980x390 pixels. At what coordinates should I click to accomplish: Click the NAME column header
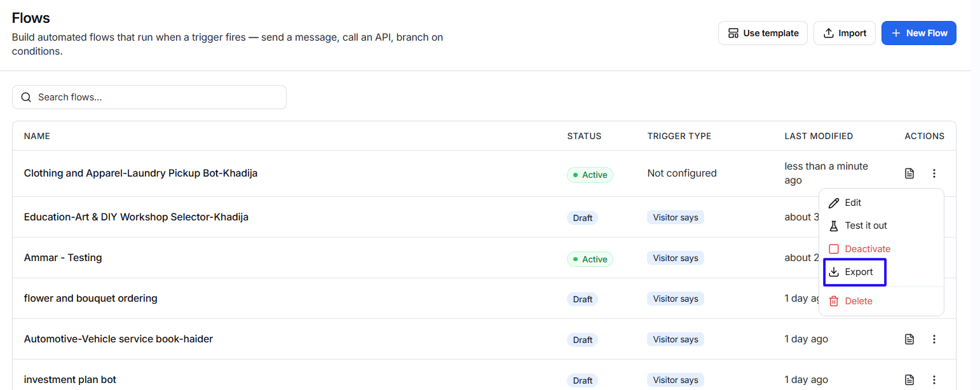(x=37, y=136)
